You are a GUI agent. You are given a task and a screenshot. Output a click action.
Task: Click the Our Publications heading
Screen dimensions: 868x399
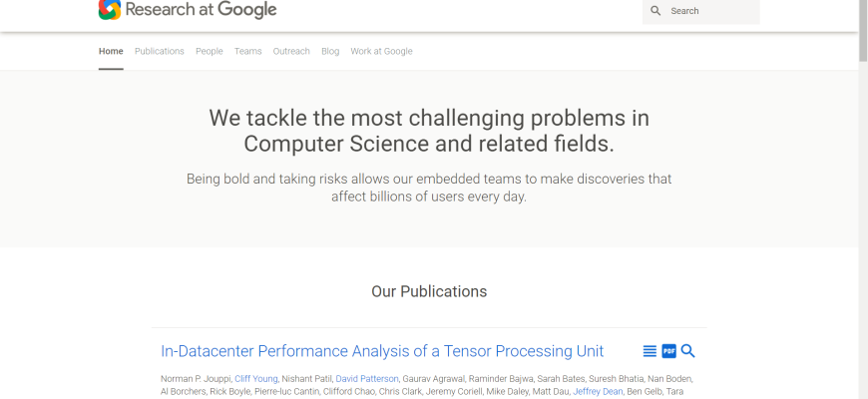point(429,291)
